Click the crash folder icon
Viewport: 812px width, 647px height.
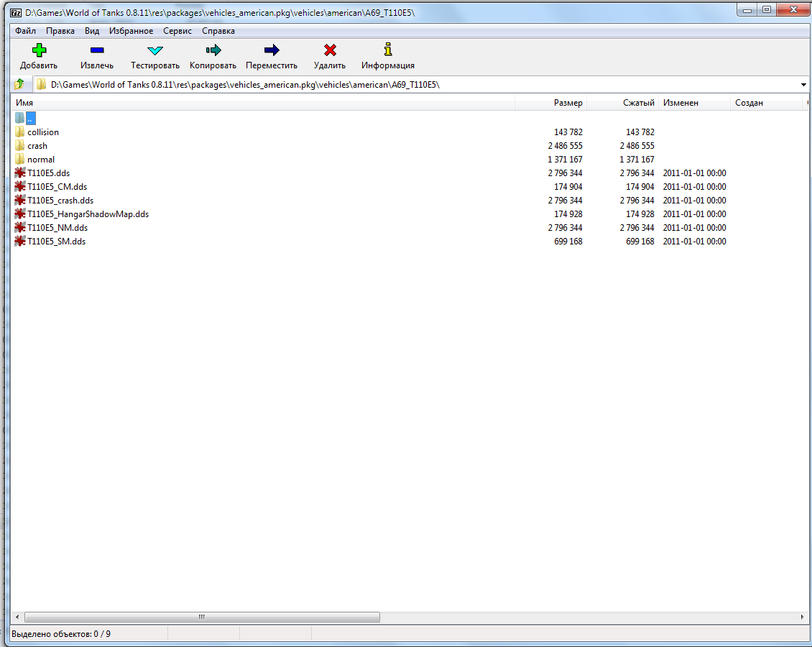pyautogui.click(x=19, y=145)
